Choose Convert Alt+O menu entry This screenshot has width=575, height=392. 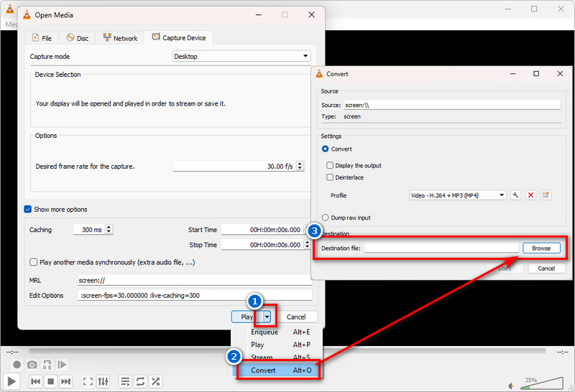tap(277, 370)
